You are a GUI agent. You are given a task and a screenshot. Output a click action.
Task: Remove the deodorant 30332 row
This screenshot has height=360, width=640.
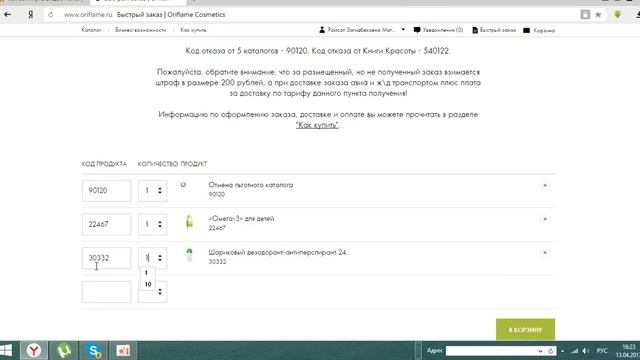pyautogui.click(x=544, y=253)
